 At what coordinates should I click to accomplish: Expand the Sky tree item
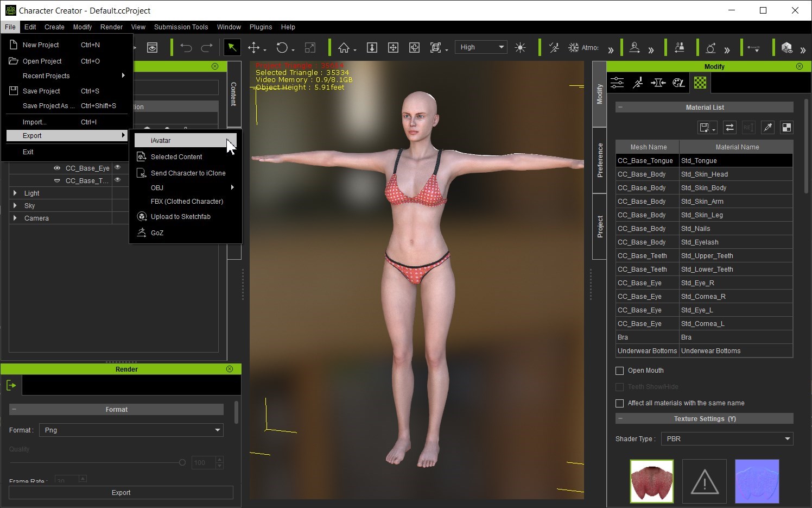tap(15, 205)
